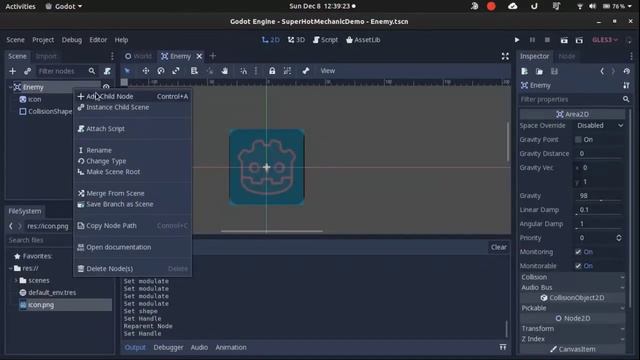The width and height of the screenshot is (640, 360).
Task: Open the View menu in viewport
Action: click(x=327, y=71)
